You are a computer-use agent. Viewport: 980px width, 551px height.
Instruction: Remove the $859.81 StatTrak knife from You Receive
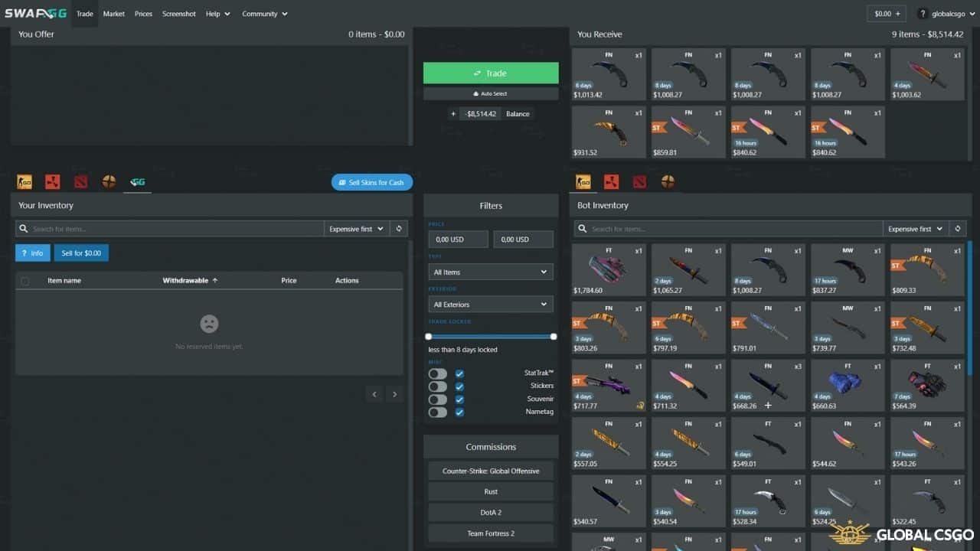[688, 132]
